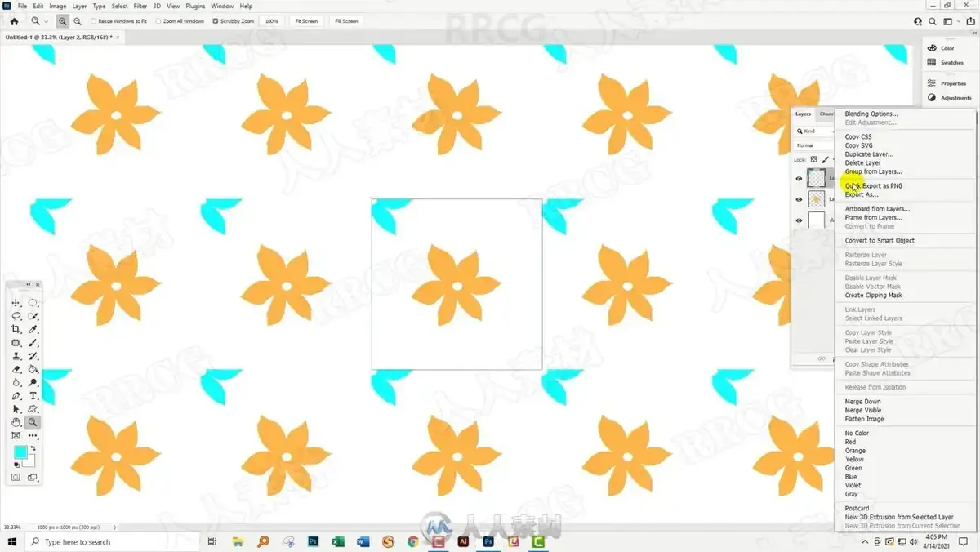The image size is (980, 552).
Task: Open the Share icon at top right
Action: (x=969, y=21)
